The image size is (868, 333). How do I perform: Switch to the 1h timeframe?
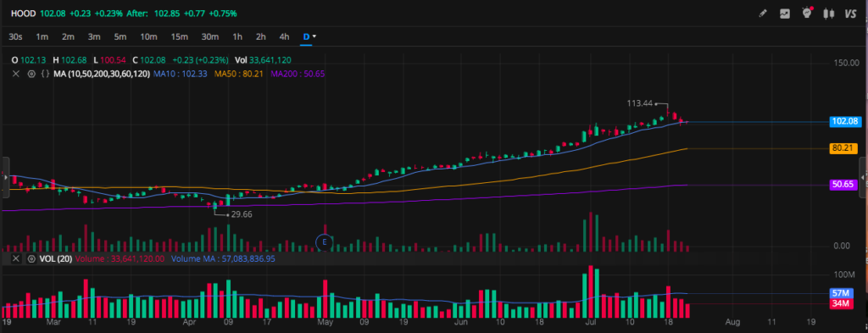click(x=237, y=36)
